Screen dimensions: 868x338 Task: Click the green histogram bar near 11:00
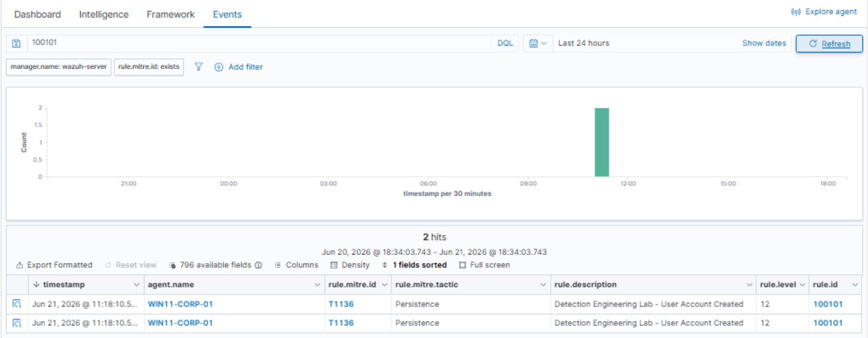602,142
